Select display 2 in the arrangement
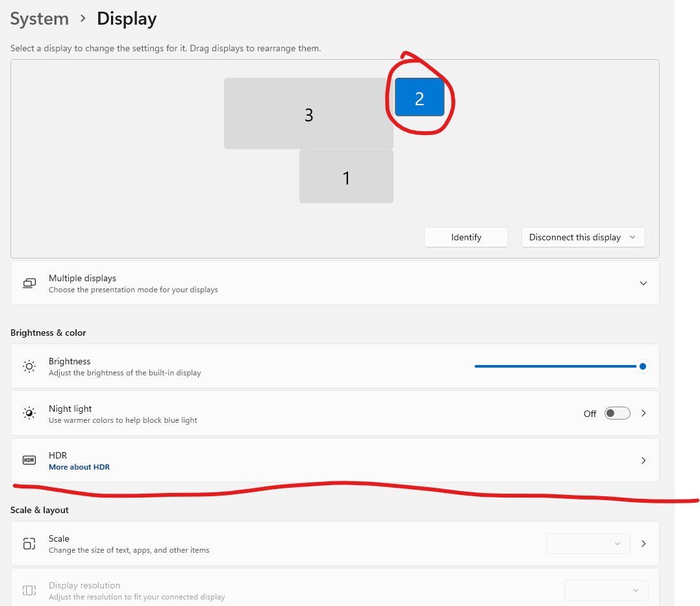The image size is (700, 606). pos(419,97)
